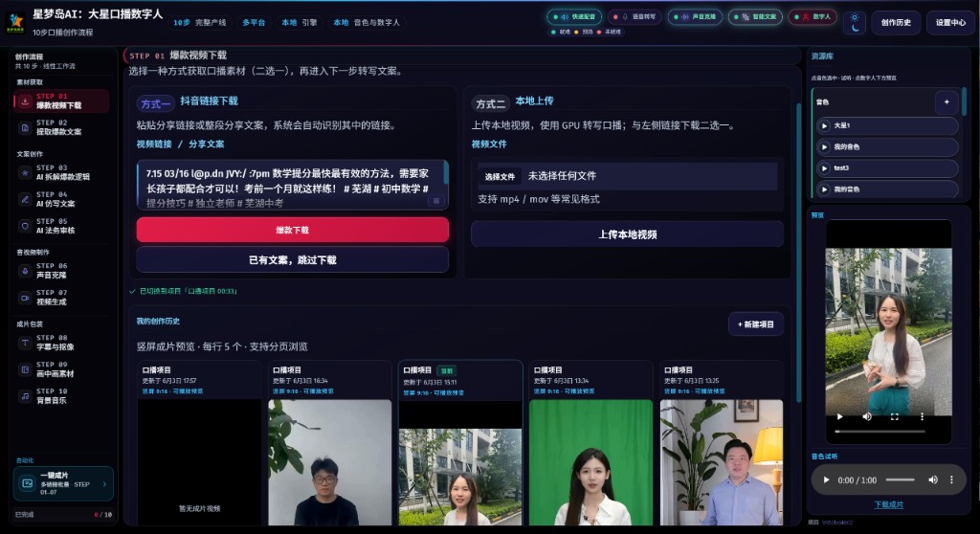
Task: Play the test3 voice sample
Action: (824, 168)
